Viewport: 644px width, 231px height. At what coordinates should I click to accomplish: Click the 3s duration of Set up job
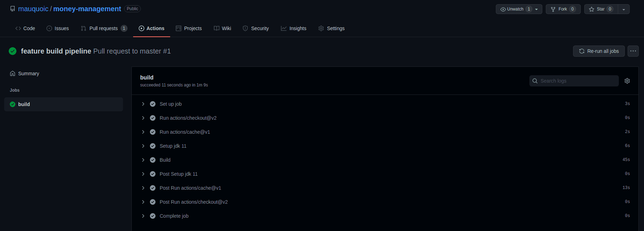click(x=628, y=104)
